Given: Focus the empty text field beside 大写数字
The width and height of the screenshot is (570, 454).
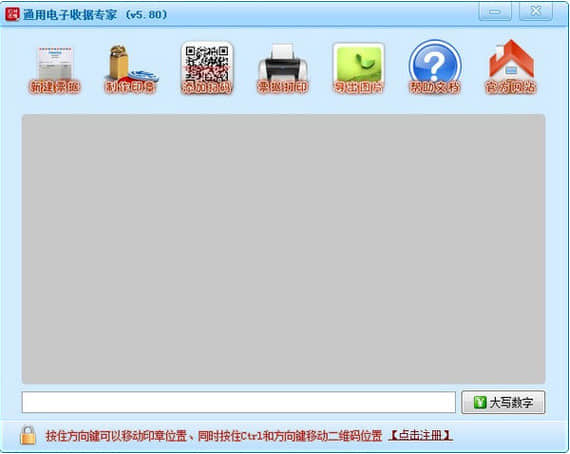Looking at the screenshot, I should click(x=238, y=402).
